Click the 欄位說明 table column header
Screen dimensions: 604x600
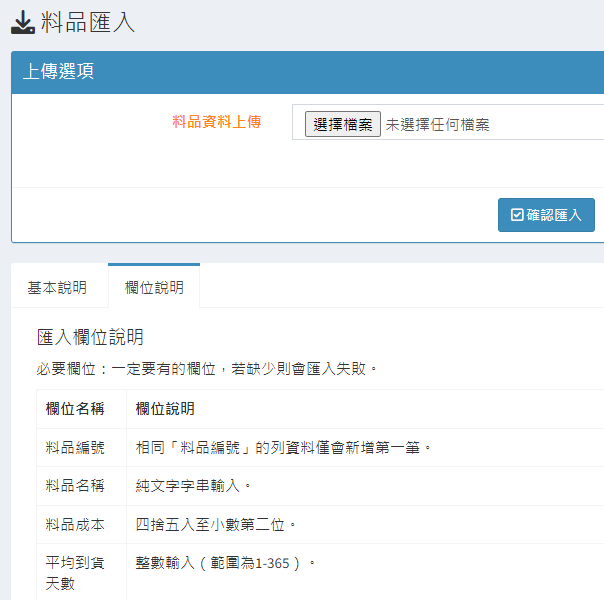click(165, 409)
